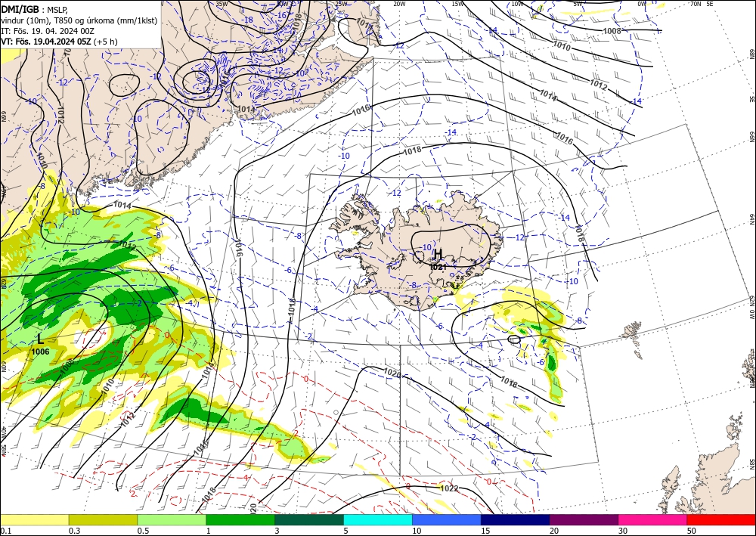The height and width of the screenshot is (536, 756).
Task: Click the "1022" isobar label at bottom
Action: tap(449, 489)
